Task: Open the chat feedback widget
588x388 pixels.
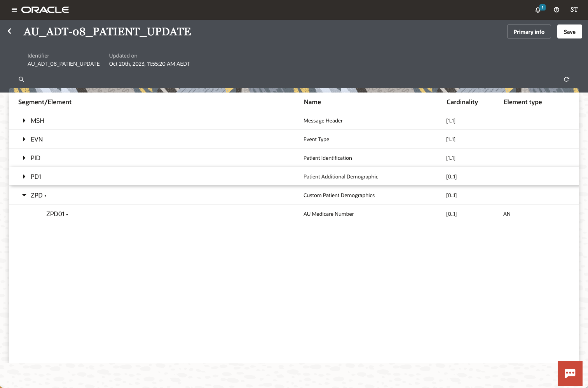Action: coord(570,374)
